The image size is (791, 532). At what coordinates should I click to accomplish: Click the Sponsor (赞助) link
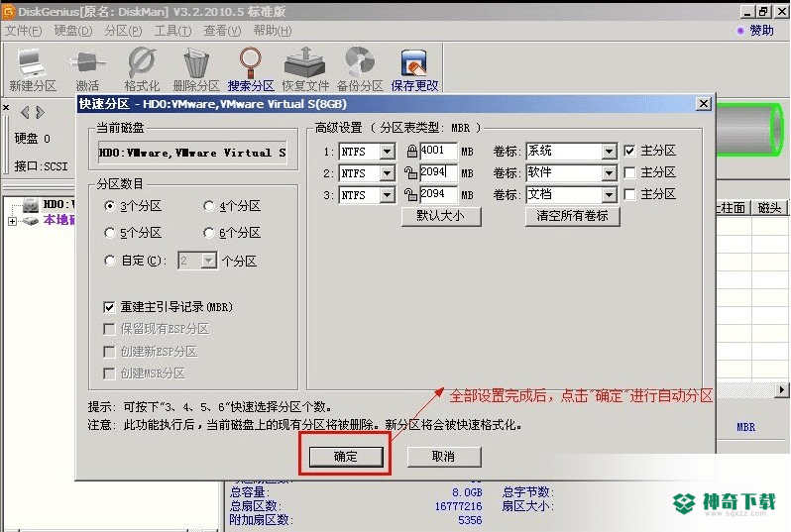pos(760,31)
